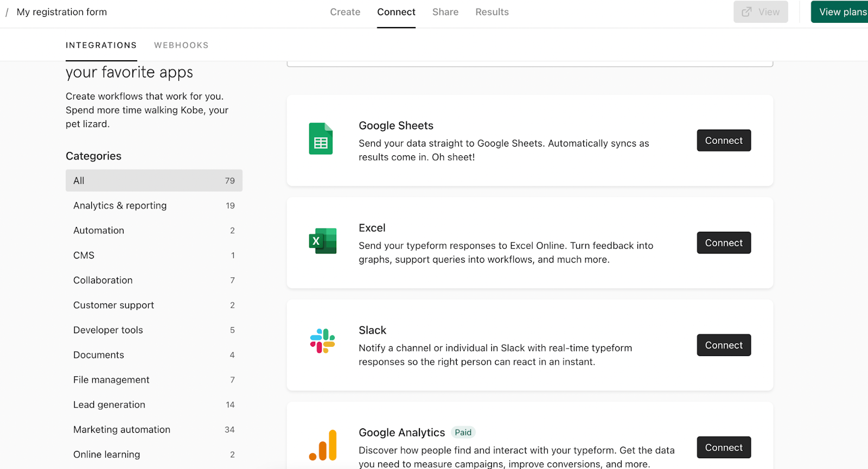Filter by Customer support category
868x469 pixels.
pos(154,305)
